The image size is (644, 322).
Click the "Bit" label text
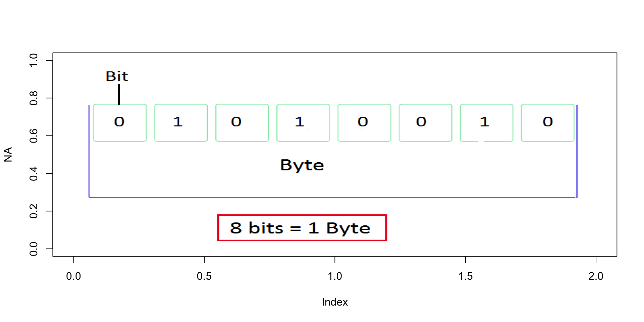pyautogui.click(x=117, y=76)
